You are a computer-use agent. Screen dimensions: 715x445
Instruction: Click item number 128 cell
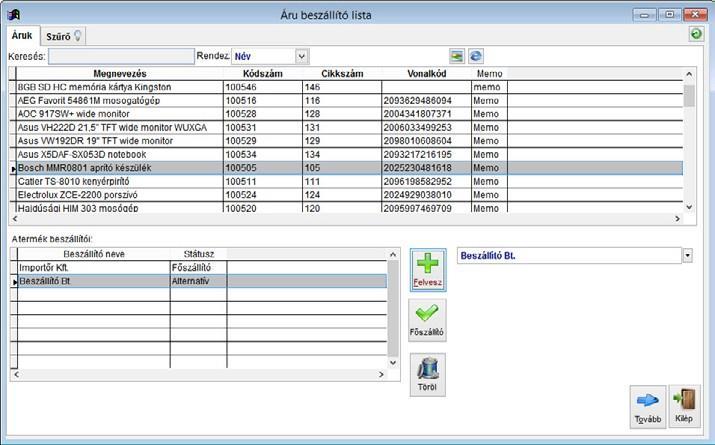click(x=342, y=114)
